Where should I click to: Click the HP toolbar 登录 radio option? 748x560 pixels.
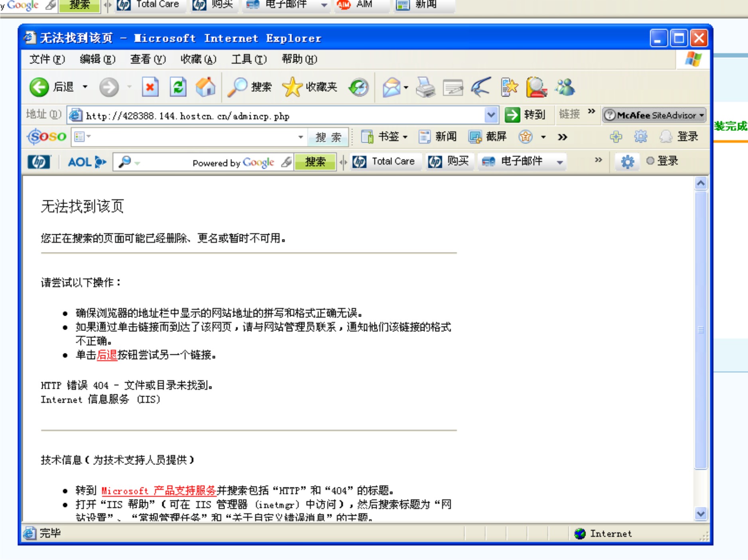tap(662, 161)
